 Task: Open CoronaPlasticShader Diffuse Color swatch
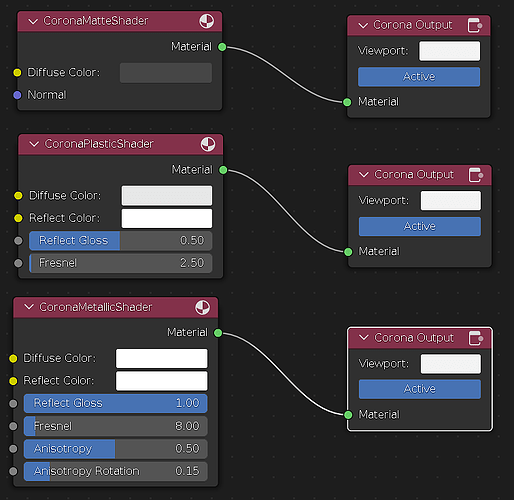(167, 196)
